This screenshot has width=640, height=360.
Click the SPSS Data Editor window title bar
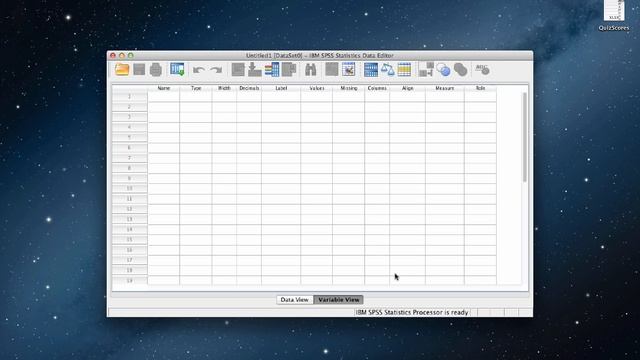[320, 56]
